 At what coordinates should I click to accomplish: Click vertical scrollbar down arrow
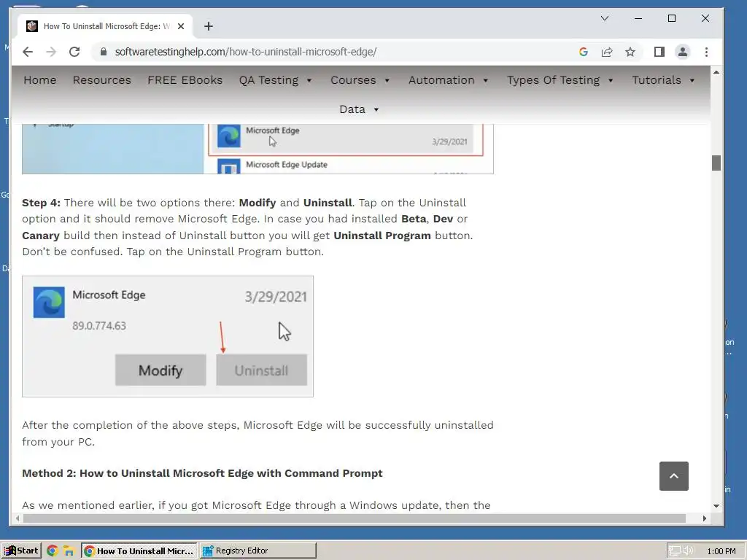(716, 506)
